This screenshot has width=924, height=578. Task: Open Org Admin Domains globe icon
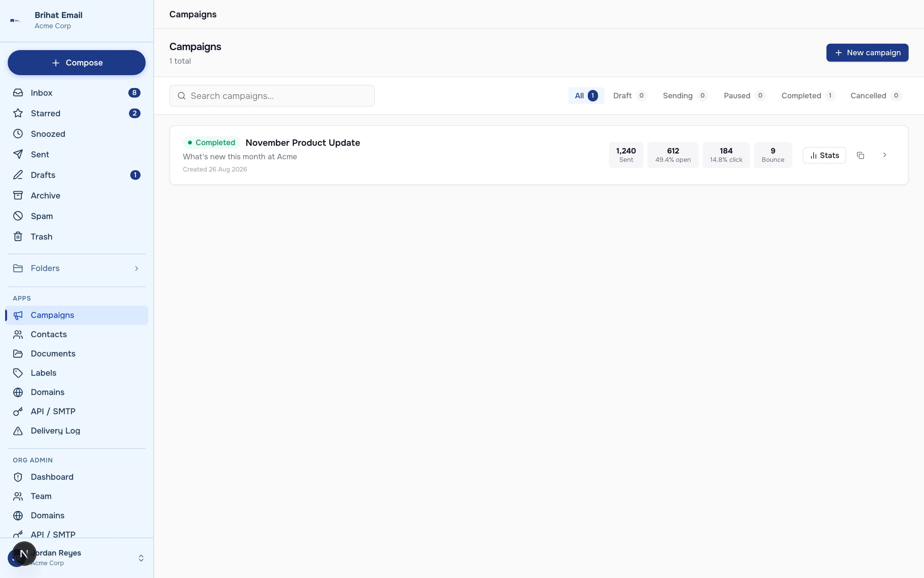coord(18,516)
